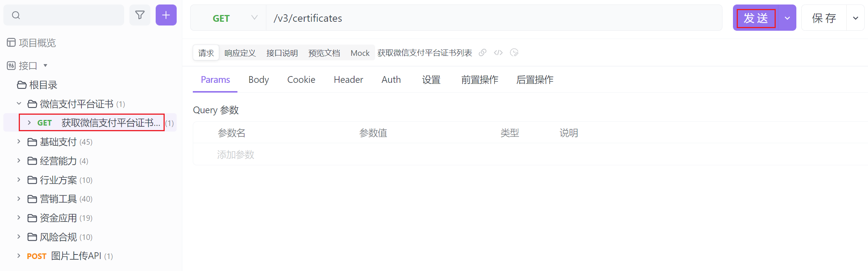Click folder icon of 微信支付平台证书
The height and width of the screenshot is (271, 868).
[x=32, y=104]
